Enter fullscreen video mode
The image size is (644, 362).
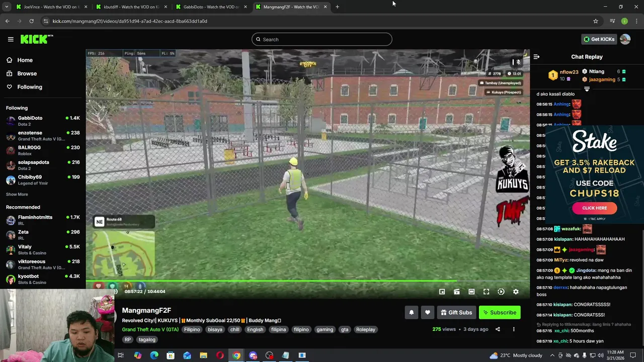(x=486, y=292)
